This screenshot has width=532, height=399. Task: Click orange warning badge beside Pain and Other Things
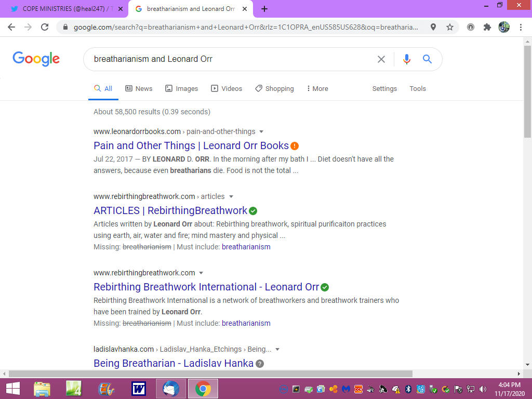point(295,146)
